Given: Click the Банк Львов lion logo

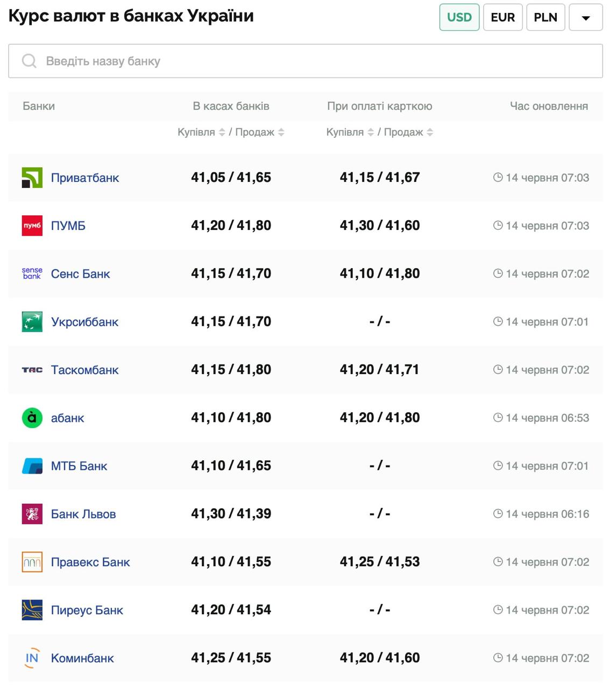Looking at the screenshot, I should pos(32,514).
